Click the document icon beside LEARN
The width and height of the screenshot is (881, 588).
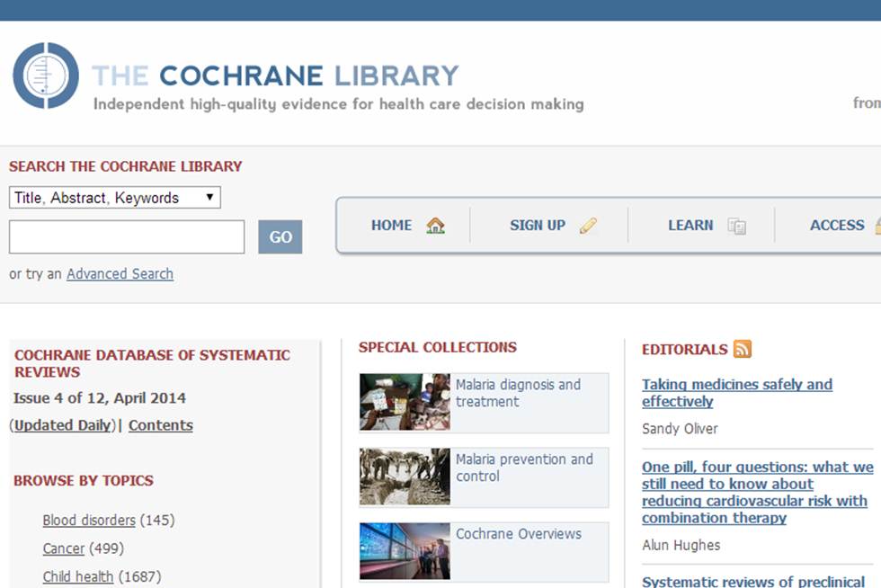click(736, 226)
